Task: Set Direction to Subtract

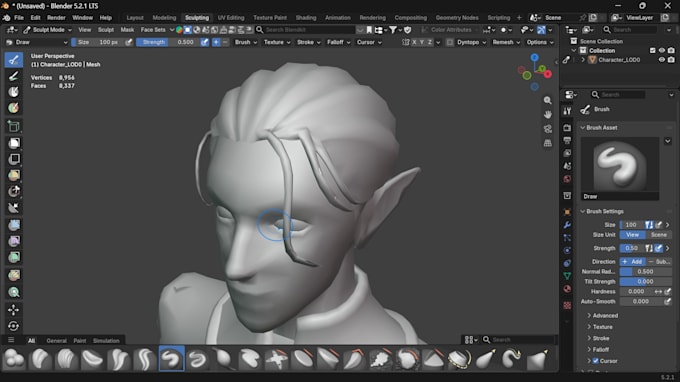Action: click(x=659, y=261)
